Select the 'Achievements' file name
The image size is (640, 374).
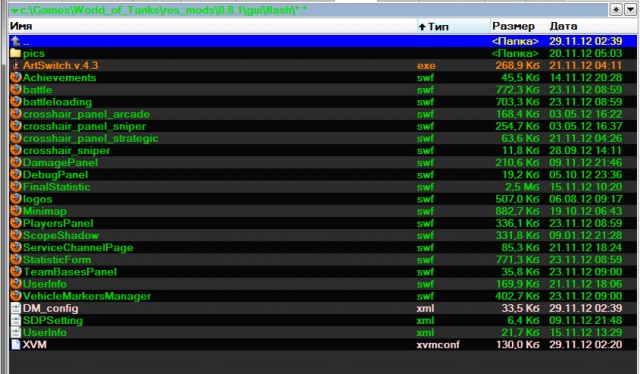pos(59,78)
